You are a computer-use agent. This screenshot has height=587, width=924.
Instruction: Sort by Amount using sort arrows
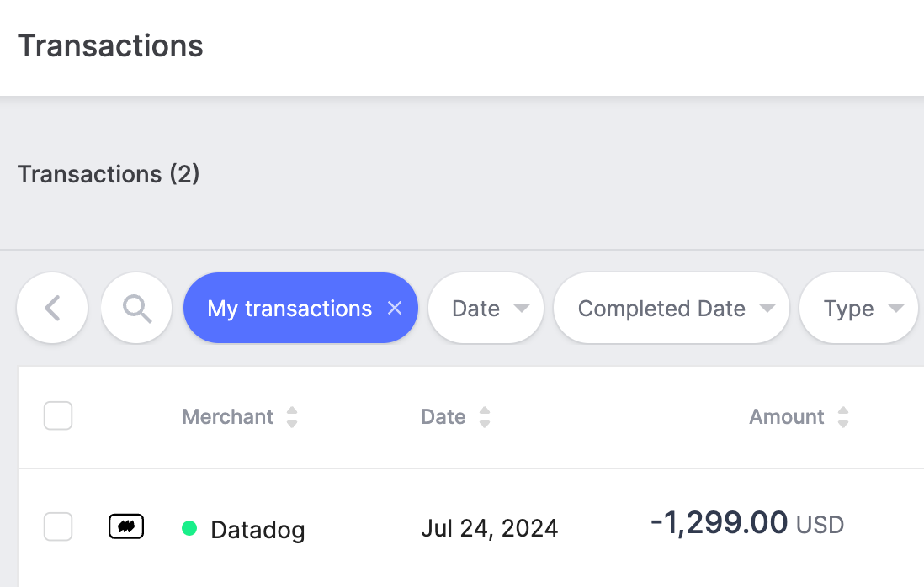coord(843,417)
